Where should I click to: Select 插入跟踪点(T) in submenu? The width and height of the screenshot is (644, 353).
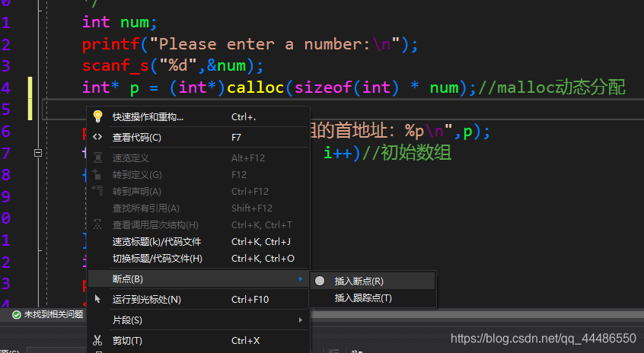tap(372, 298)
